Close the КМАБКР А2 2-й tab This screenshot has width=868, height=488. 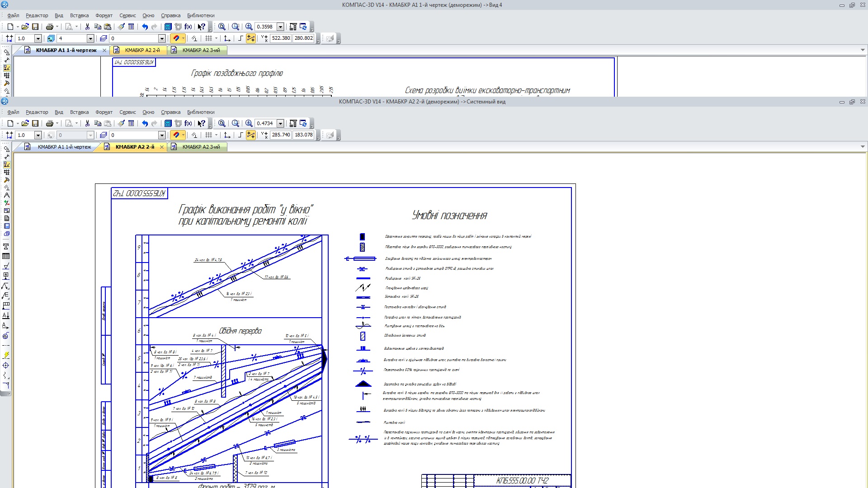coord(162,147)
